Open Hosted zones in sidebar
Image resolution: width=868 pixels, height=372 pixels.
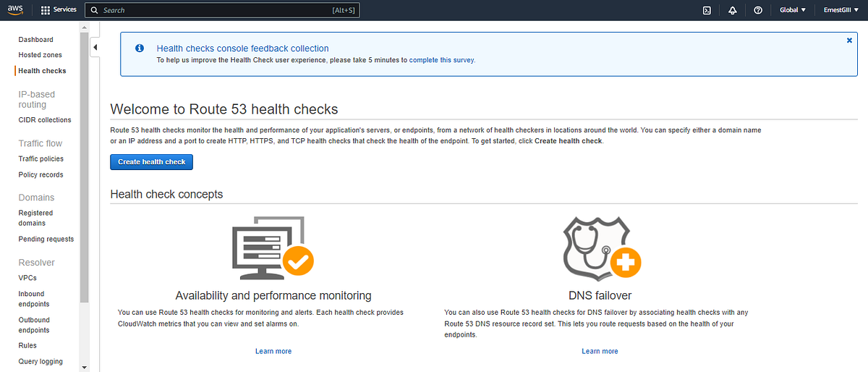point(41,55)
